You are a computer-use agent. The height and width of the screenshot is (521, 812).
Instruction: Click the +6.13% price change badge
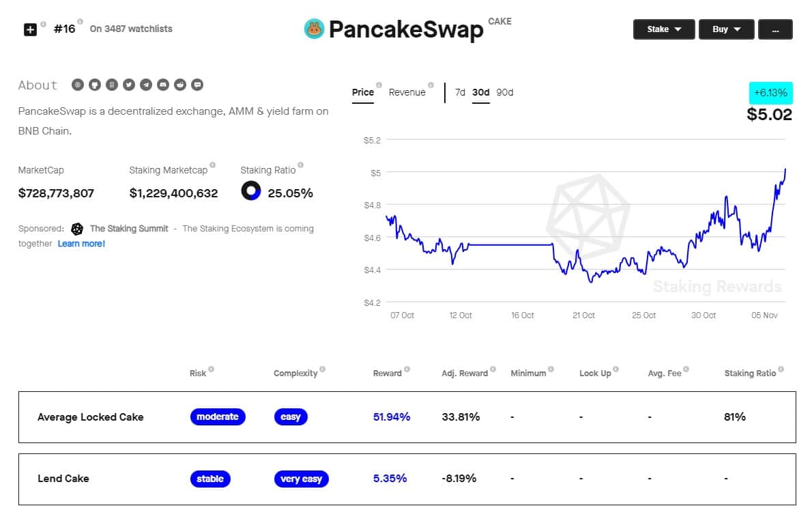coord(770,93)
